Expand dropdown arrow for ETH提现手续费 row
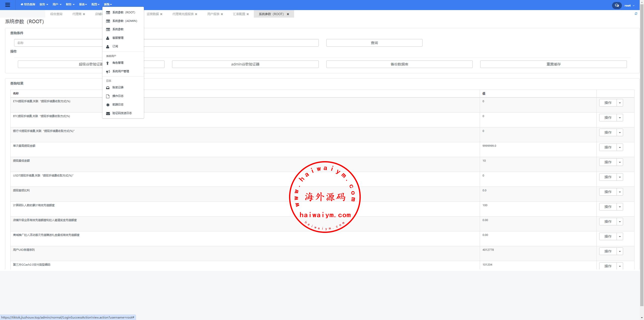644x320 pixels. coord(620,103)
